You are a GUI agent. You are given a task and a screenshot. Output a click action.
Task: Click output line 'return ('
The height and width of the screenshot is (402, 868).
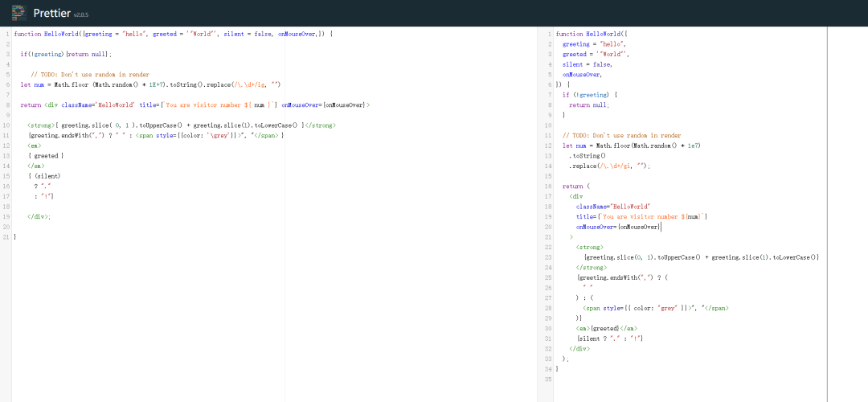[x=576, y=186]
